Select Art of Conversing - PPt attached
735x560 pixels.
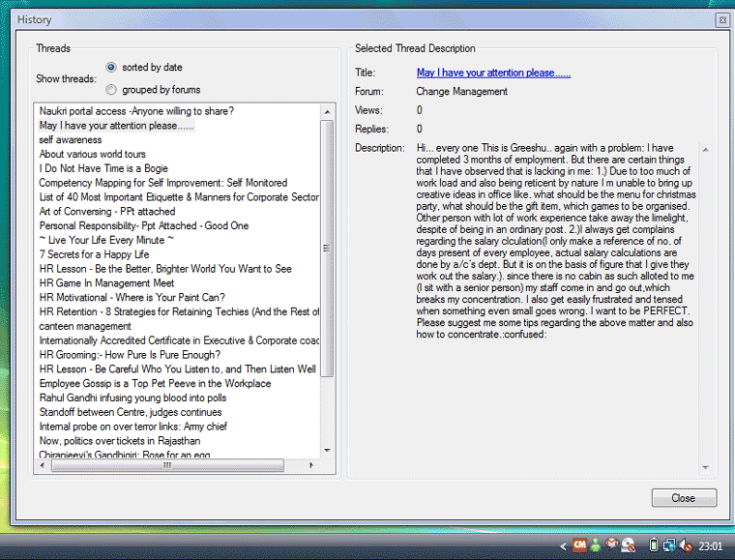[107, 212]
